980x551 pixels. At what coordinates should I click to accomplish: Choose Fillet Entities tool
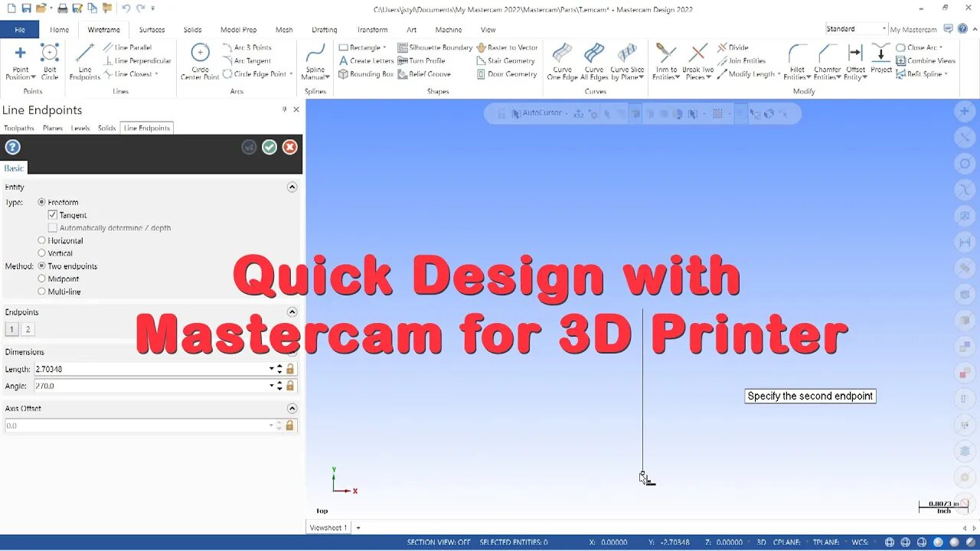click(797, 61)
